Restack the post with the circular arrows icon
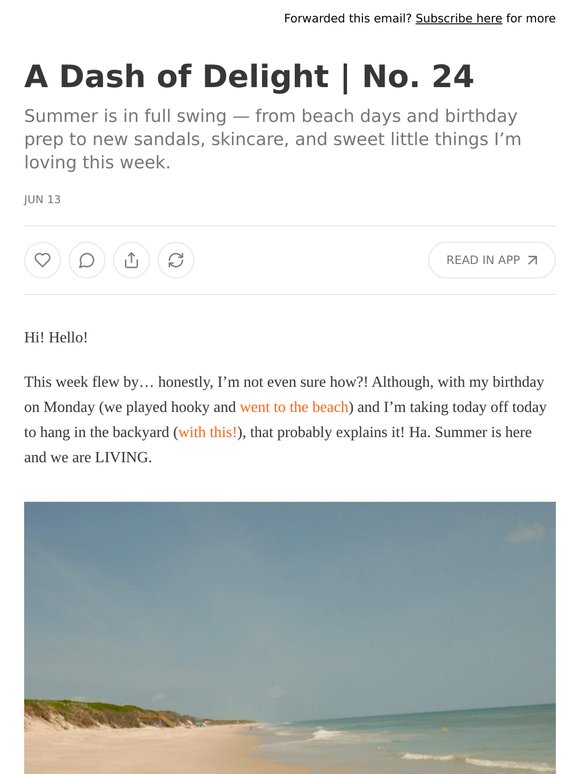This screenshot has width=580, height=774. click(x=176, y=260)
